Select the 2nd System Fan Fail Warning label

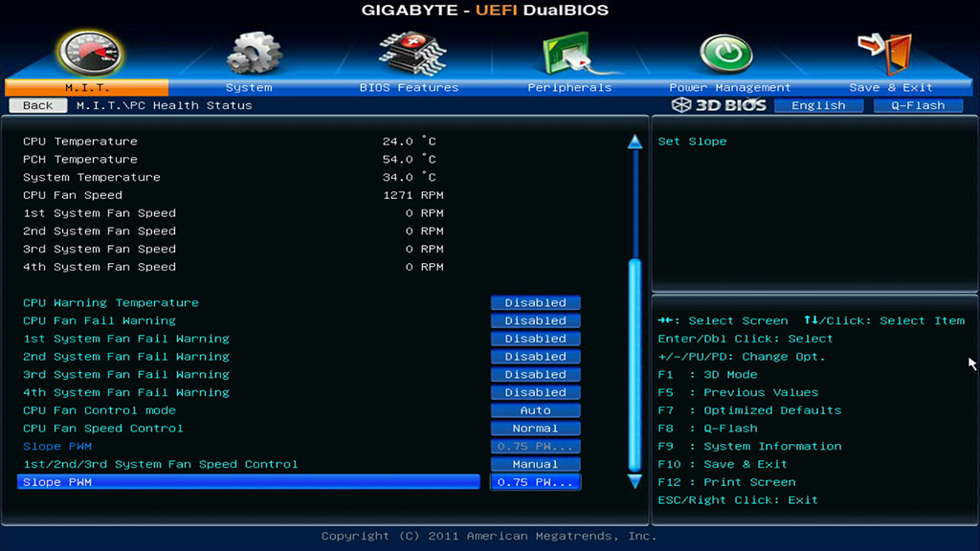point(126,356)
